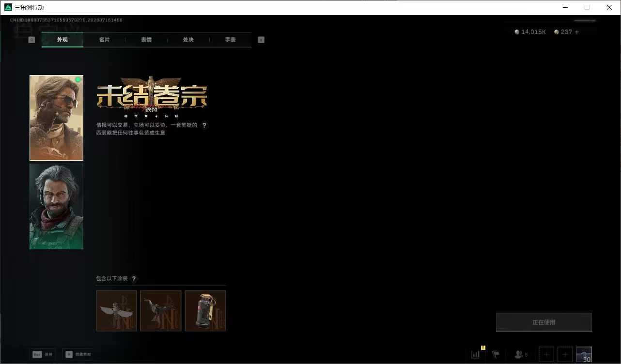Screen dimensions: 621x364
Task: Click the H 隐藏界面 button
Action: tap(78, 354)
